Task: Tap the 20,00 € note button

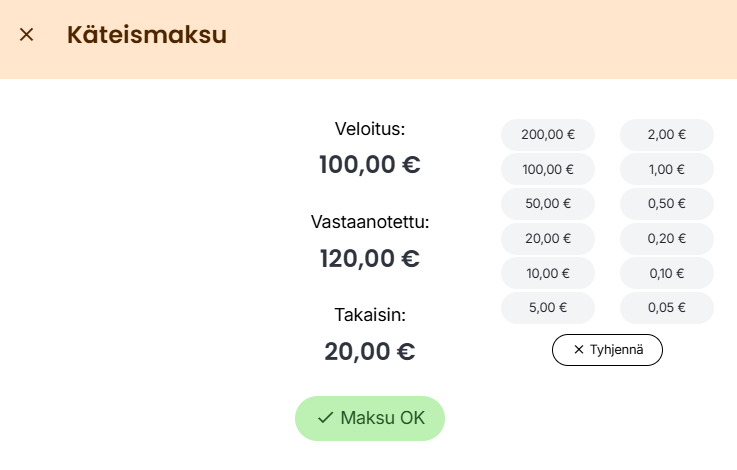Action: pyautogui.click(x=547, y=238)
